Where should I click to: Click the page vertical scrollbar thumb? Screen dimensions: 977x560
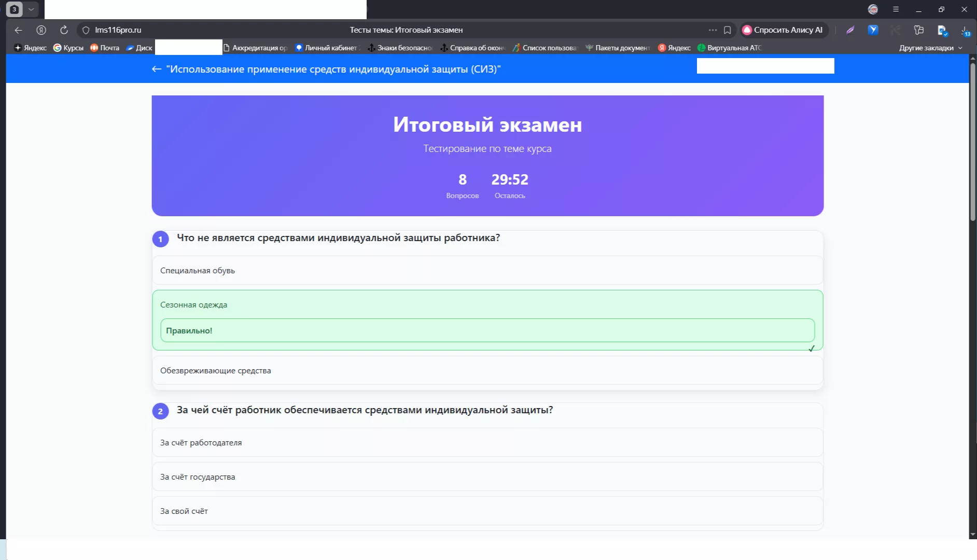tap(973, 141)
